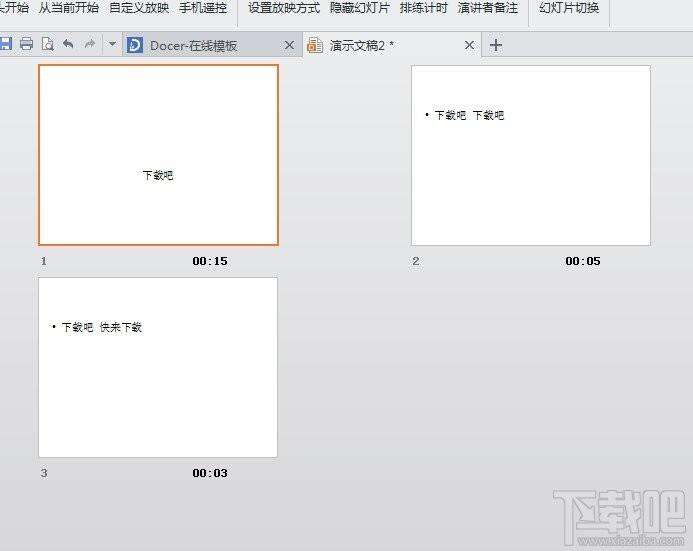Add a new tab with plus icon
Image resolution: width=693 pixels, height=551 pixels.
coord(496,45)
